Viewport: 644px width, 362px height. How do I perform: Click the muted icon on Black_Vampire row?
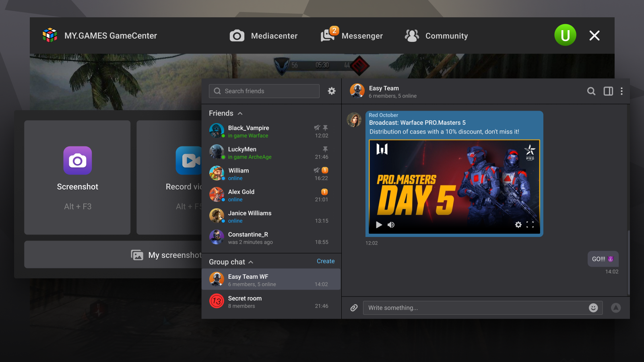(x=317, y=128)
